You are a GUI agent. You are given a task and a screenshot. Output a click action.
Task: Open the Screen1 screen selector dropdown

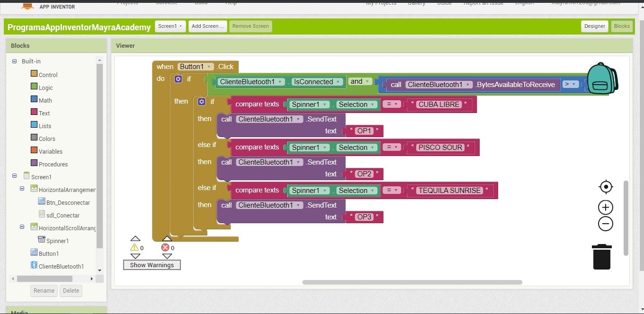coord(170,26)
